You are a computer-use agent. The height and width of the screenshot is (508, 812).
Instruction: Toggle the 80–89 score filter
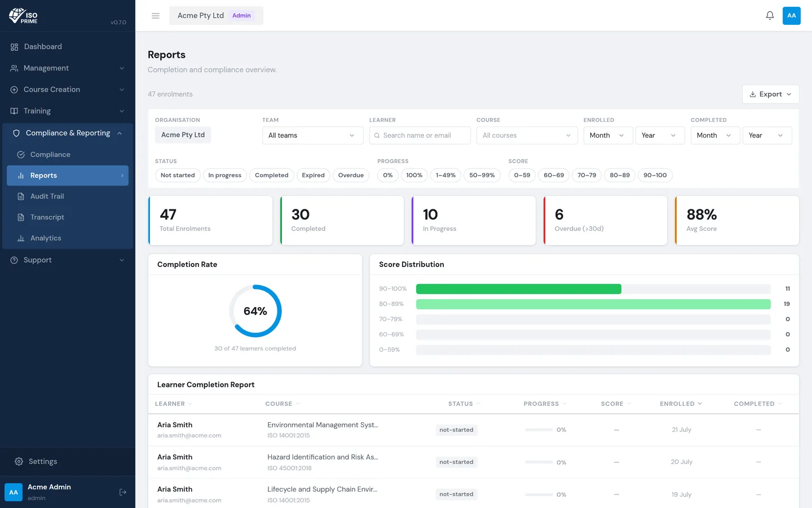pyautogui.click(x=620, y=176)
